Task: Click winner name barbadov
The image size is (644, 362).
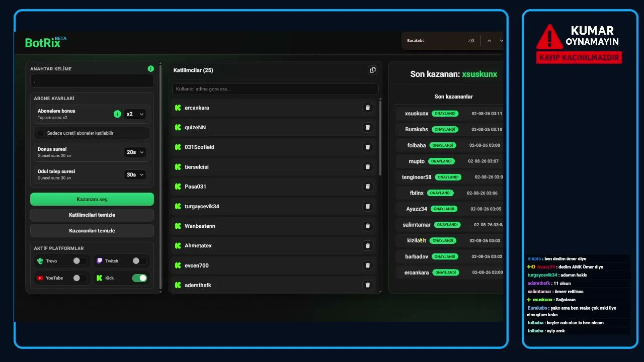Action: pos(417,256)
